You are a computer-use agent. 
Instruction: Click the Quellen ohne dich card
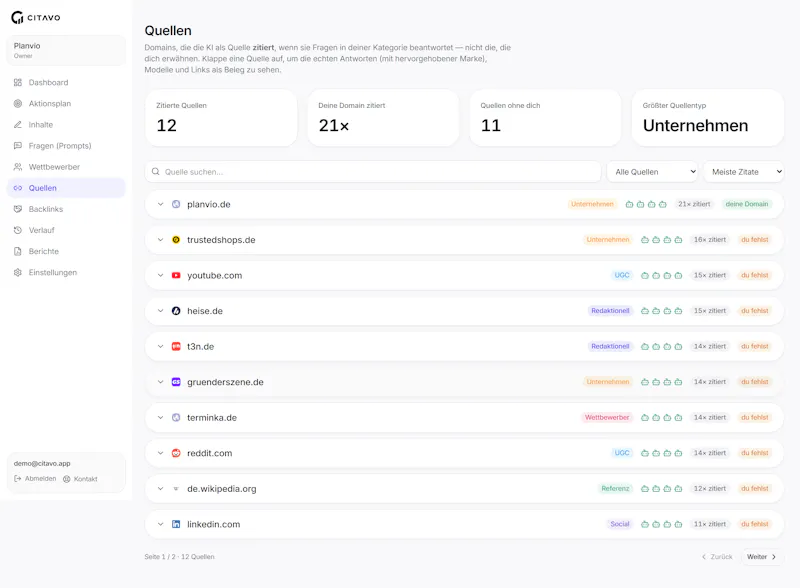[x=545, y=118]
